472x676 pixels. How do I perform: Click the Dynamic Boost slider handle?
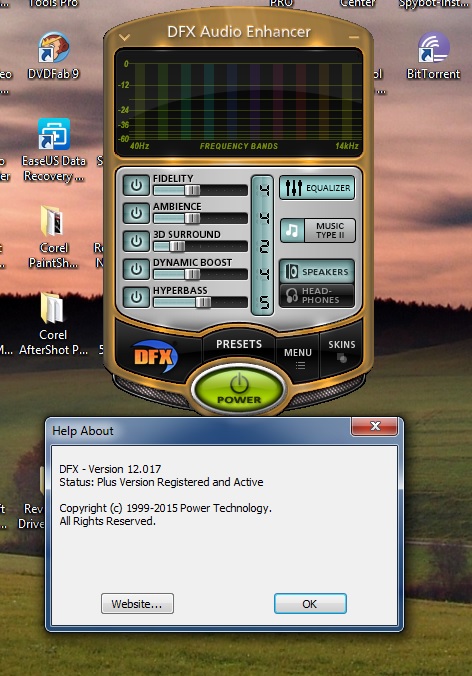tap(192, 274)
